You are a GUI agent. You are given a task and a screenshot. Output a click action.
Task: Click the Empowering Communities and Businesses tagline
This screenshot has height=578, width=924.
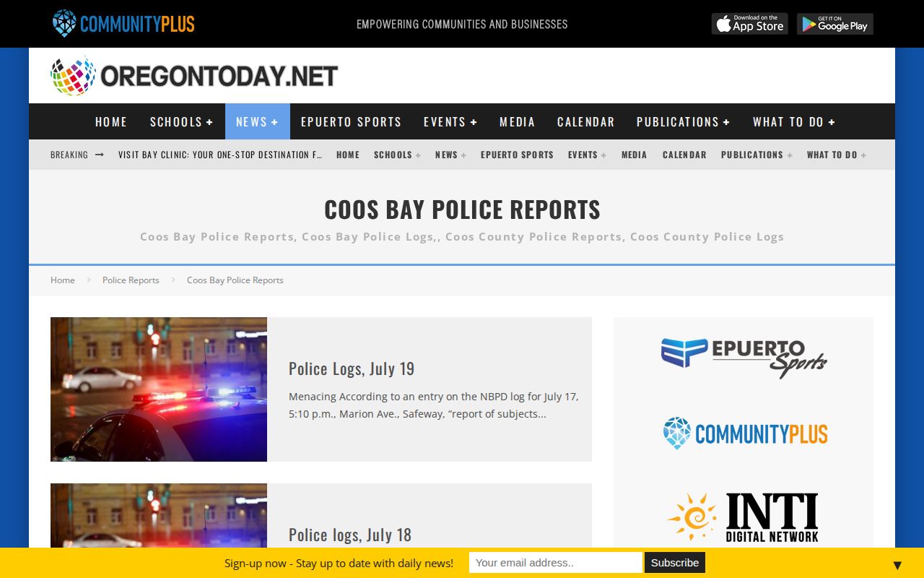click(x=462, y=24)
